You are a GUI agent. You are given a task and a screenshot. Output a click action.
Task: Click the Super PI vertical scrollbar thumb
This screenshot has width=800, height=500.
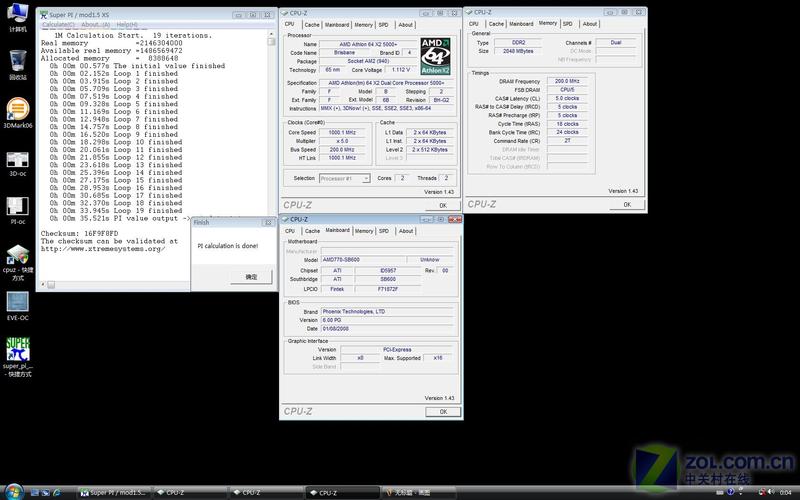[271, 42]
